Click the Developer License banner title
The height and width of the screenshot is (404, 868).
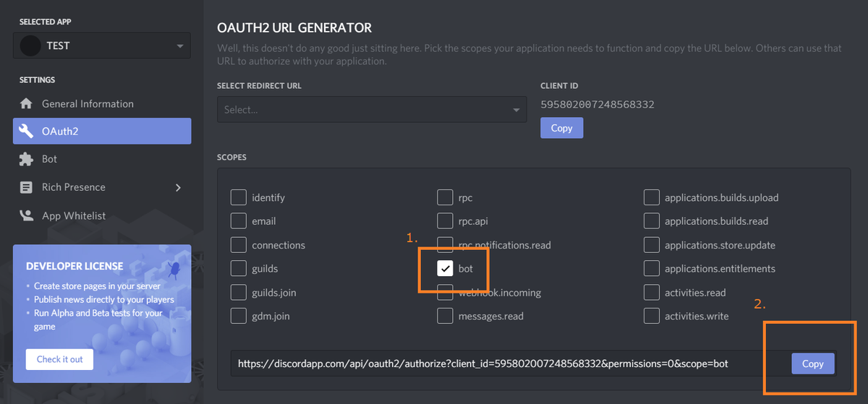coord(75,266)
